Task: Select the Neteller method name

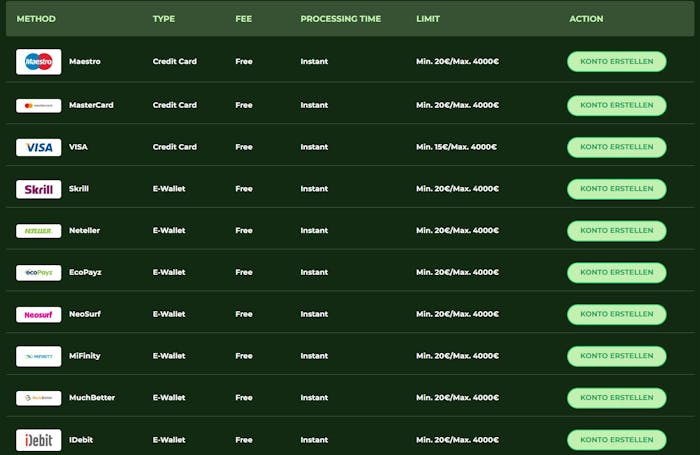Action: (84, 231)
